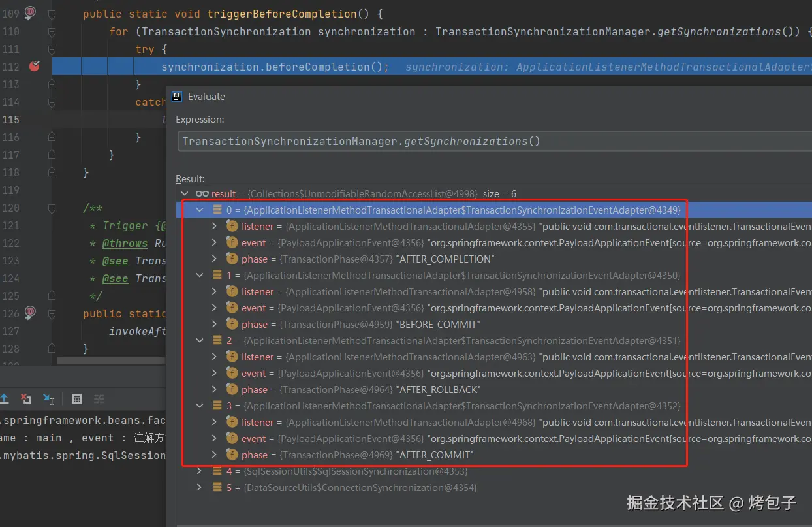Screen dimensions: 812x527
Task: Click line number 115 in the gutter
Action: point(11,120)
